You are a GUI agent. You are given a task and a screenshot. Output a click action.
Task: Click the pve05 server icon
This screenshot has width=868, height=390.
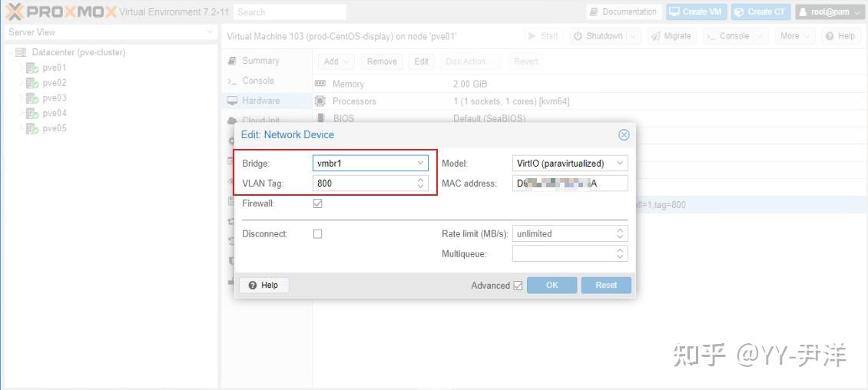click(x=32, y=129)
